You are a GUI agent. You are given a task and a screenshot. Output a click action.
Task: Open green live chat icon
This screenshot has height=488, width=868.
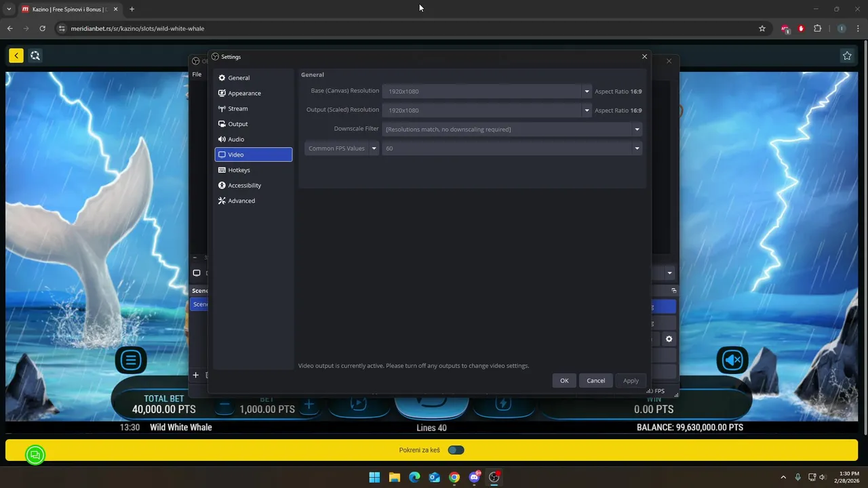point(35,455)
